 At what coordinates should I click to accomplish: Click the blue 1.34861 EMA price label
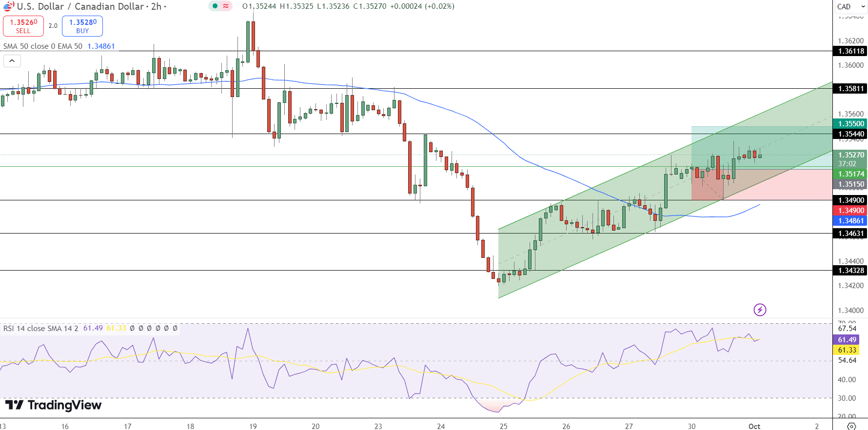pyautogui.click(x=850, y=221)
